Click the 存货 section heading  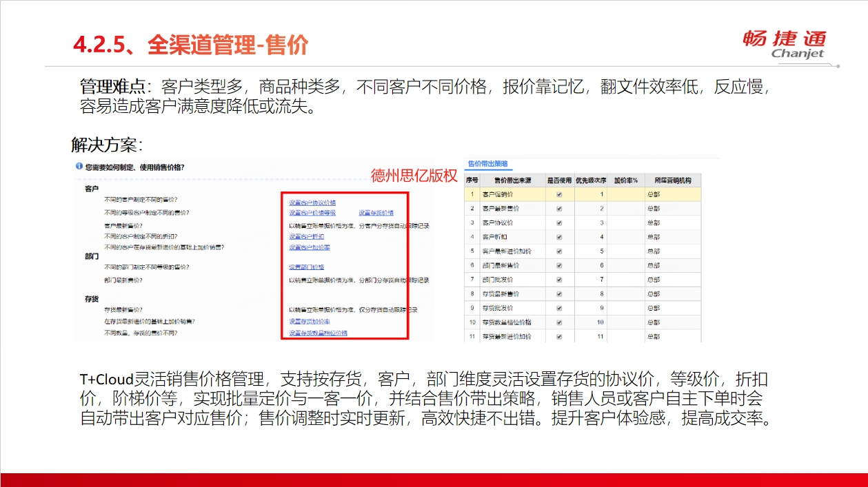click(92, 299)
